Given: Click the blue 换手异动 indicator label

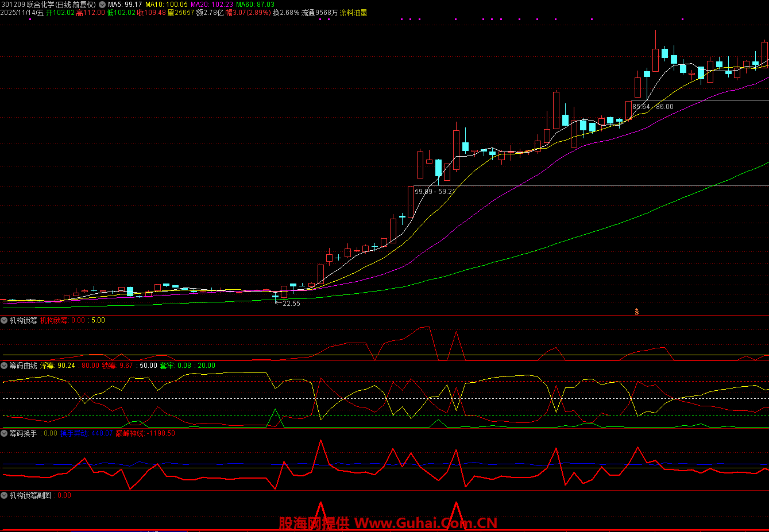Looking at the screenshot, I should [x=86, y=433].
